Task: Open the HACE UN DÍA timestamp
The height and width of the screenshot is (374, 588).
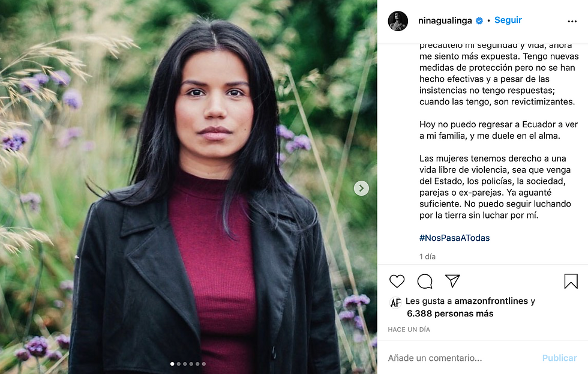Action: click(409, 330)
